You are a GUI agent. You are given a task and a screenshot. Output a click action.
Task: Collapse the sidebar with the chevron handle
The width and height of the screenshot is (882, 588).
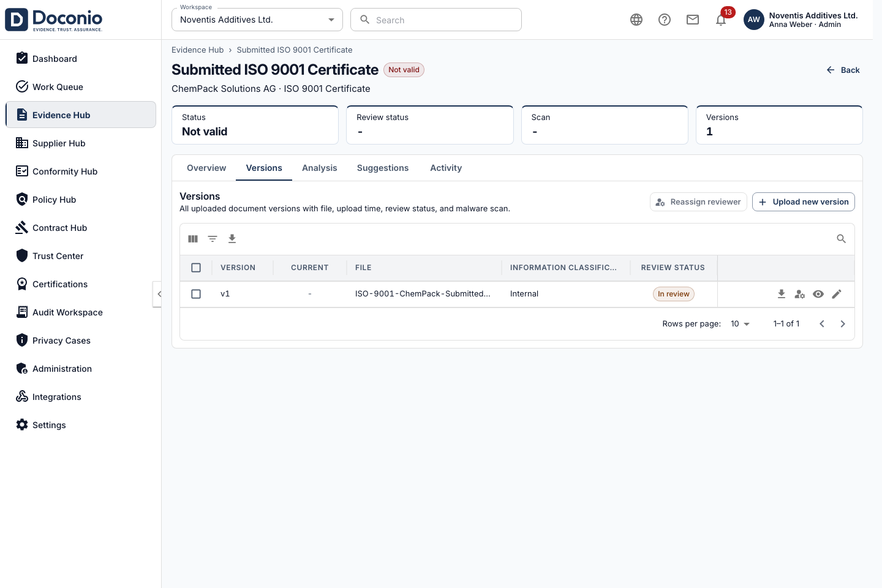click(158, 294)
